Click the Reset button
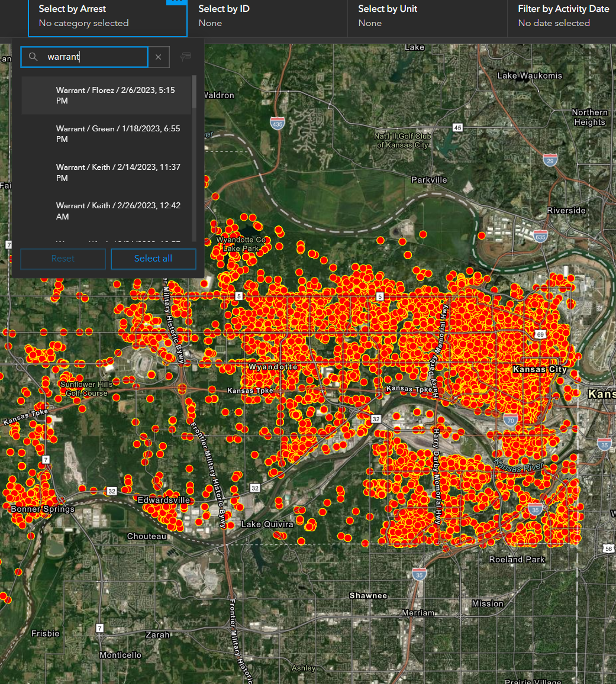Screen dimensions: 616x684 pos(63,259)
